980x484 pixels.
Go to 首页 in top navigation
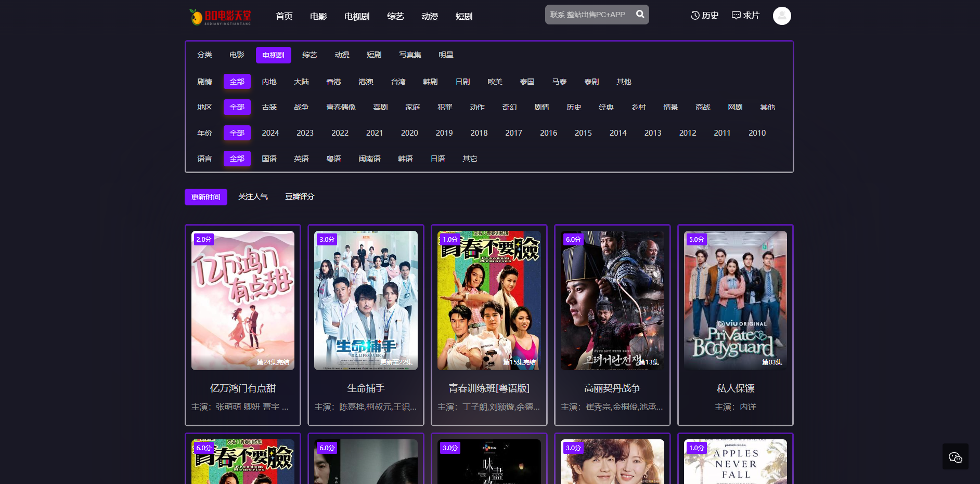[284, 17]
